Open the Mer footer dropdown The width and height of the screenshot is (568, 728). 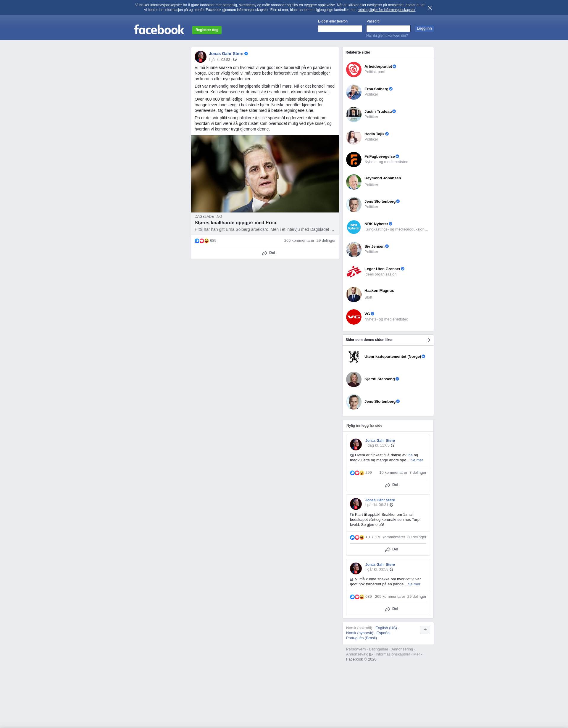click(x=418, y=654)
